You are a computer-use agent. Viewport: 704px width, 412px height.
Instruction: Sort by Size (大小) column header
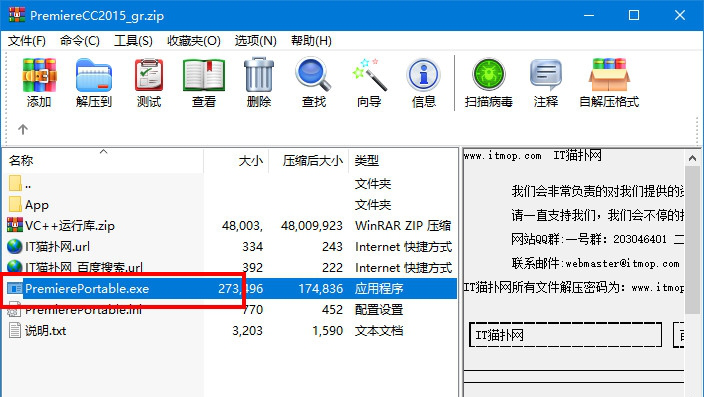click(x=236, y=161)
